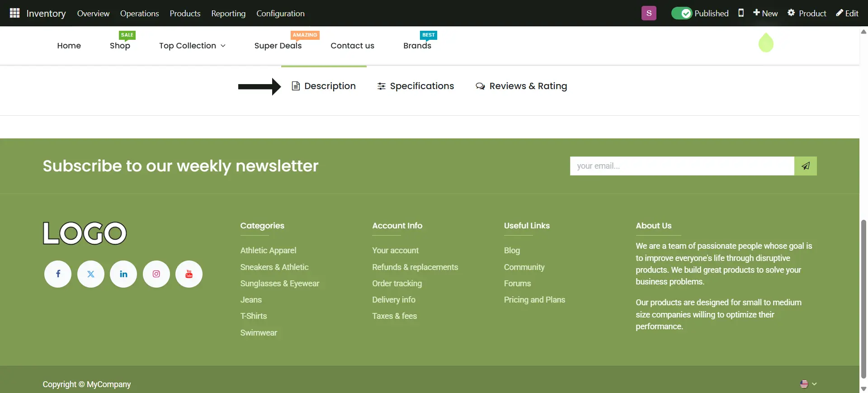The width and height of the screenshot is (868, 393).
Task: Click the Edit button in top bar
Action: pos(847,13)
